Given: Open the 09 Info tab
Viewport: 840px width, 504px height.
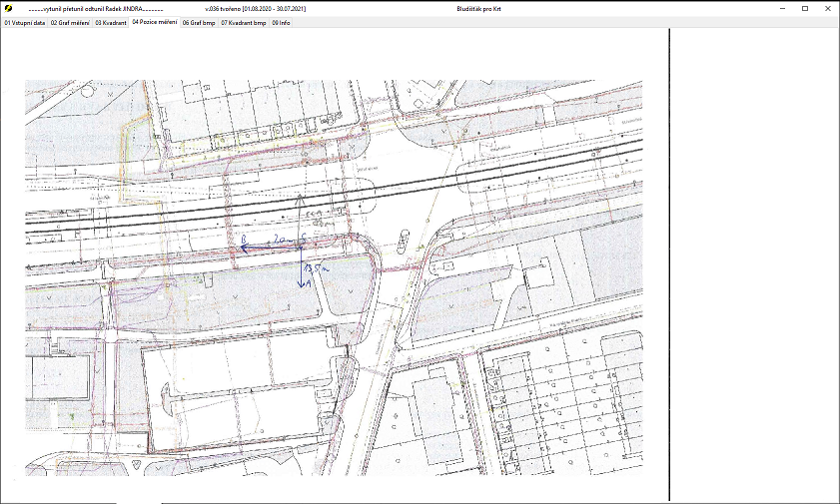Looking at the screenshot, I should tap(282, 22).
